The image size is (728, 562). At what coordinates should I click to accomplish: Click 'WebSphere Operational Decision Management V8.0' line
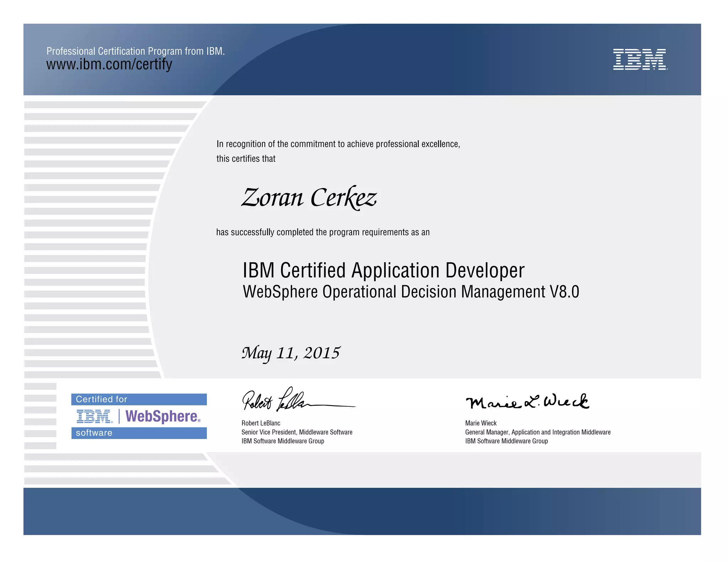pyautogui.click(x=411, y=292)
